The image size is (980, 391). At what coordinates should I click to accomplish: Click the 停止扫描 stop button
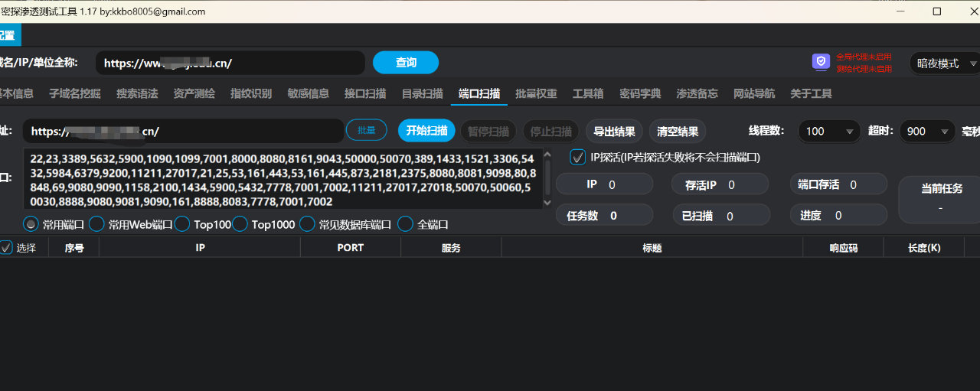click(551, 131)
